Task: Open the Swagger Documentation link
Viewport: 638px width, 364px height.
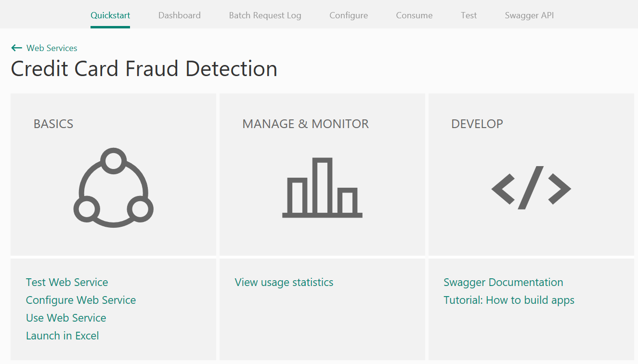Action: (x=503, y=282)
